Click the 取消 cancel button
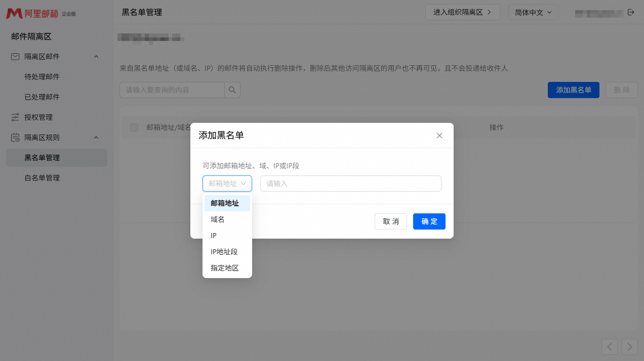This screenshot has height=361, width=644. point(391,221)
